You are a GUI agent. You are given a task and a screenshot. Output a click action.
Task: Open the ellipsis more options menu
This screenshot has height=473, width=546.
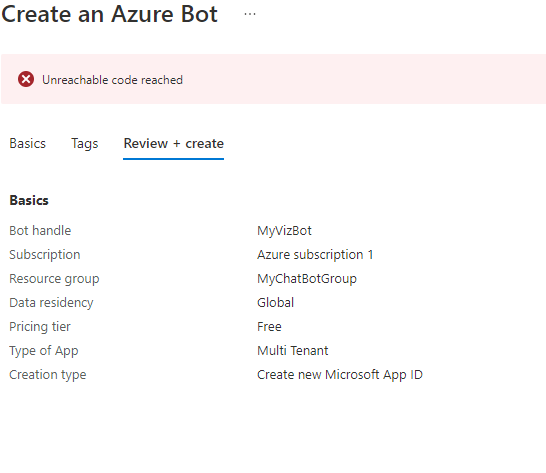tap(250, 14)
